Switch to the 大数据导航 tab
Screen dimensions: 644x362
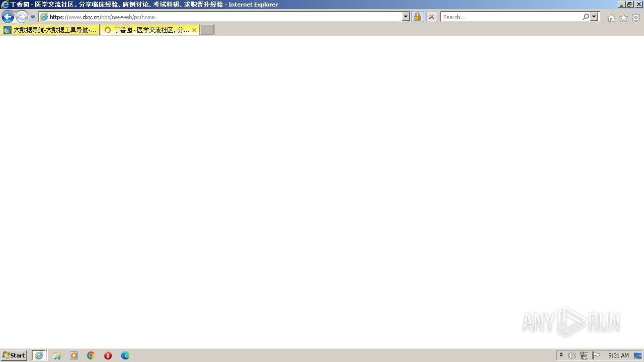(50, 30)
